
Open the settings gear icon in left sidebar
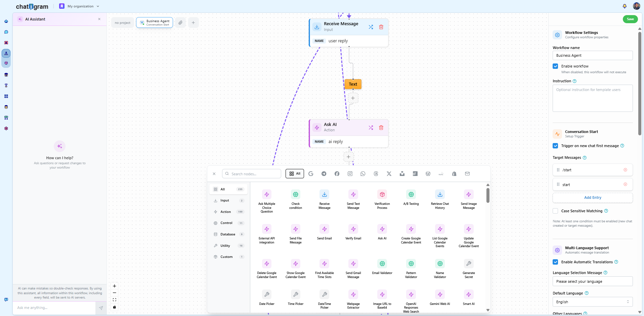click(x=6, y=129)
